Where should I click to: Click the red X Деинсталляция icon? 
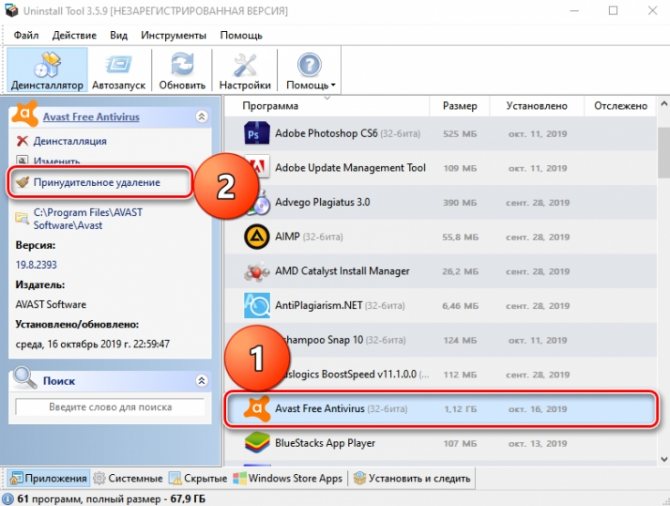click(22, 141)
